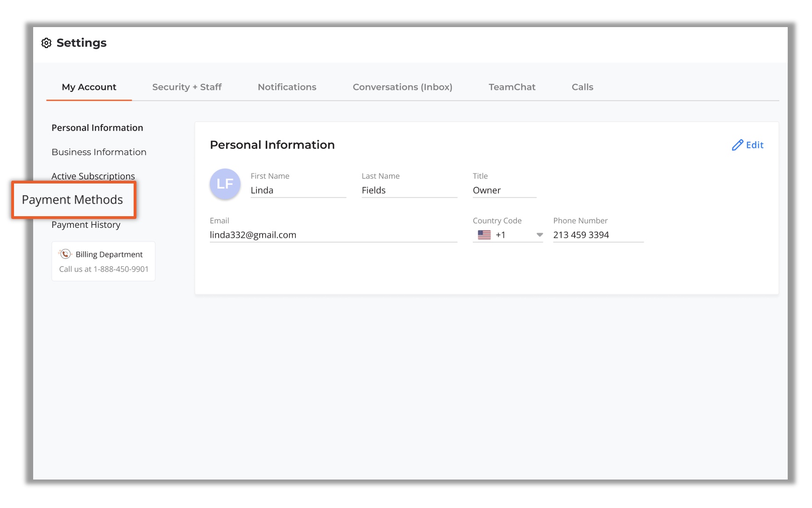Open the Country Code dropdown arrow
Image resolution: width=812 pixels, height=508 pixels.
(540, 235)
